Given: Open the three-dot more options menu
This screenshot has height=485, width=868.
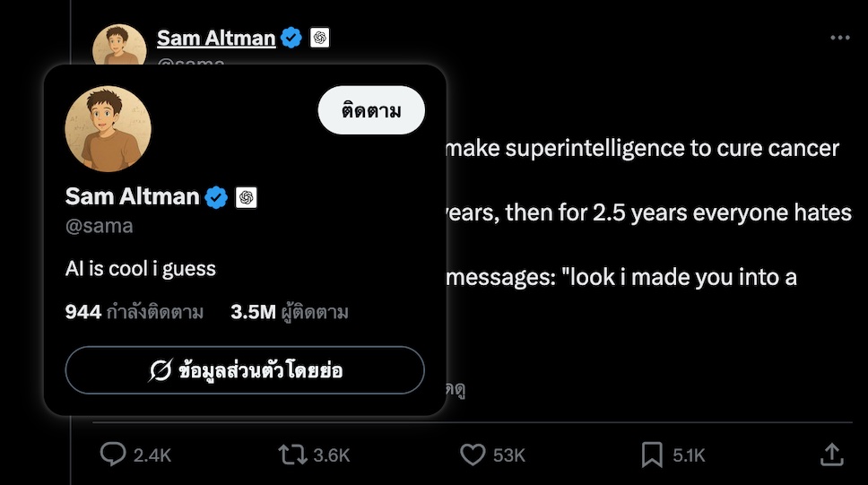Looking at the screenshot, I should 839,38.
